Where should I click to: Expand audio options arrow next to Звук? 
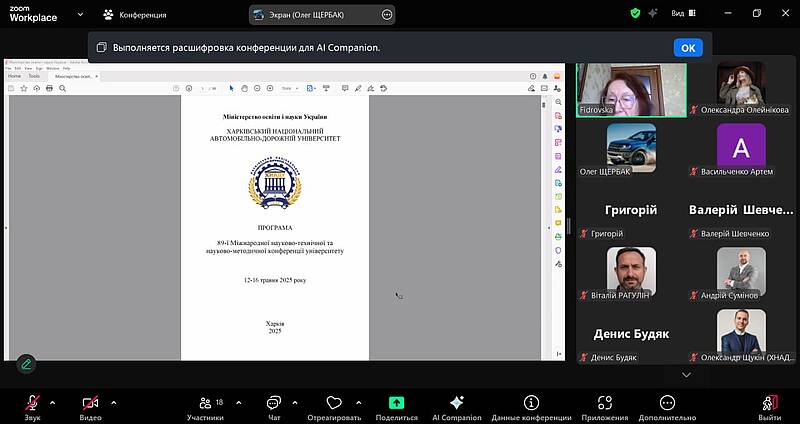(52, 402)
